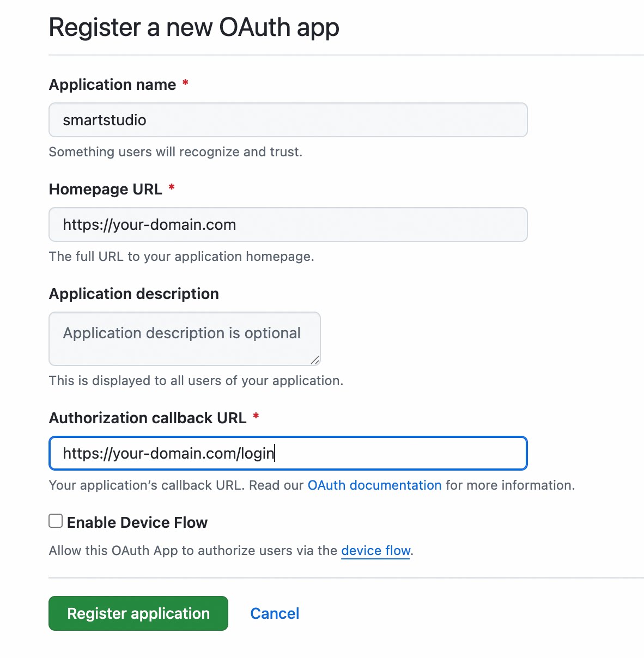Image resolution: width=644 pixels, height=658 pixels.
Task: Click the red asterisk beside Application name
Action: 185,83
